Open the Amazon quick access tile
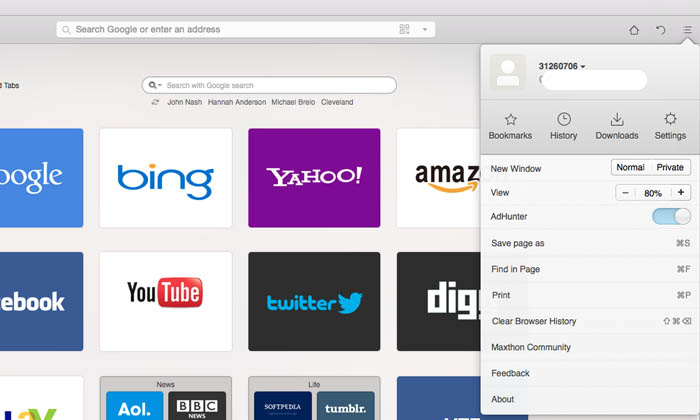700x420 pixels. [439, 178]
